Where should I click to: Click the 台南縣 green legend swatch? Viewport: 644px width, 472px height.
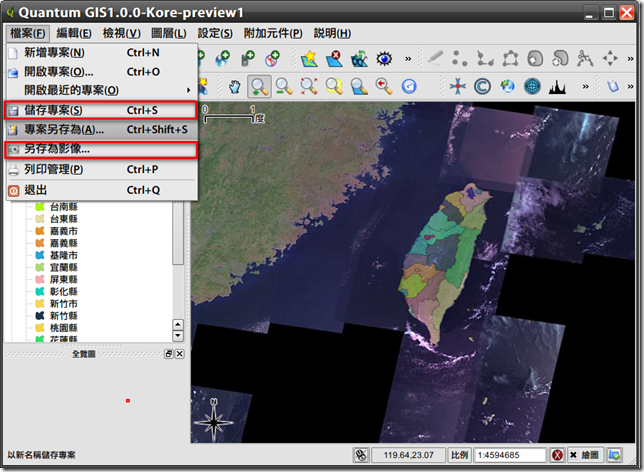click(x=40, y=207)
